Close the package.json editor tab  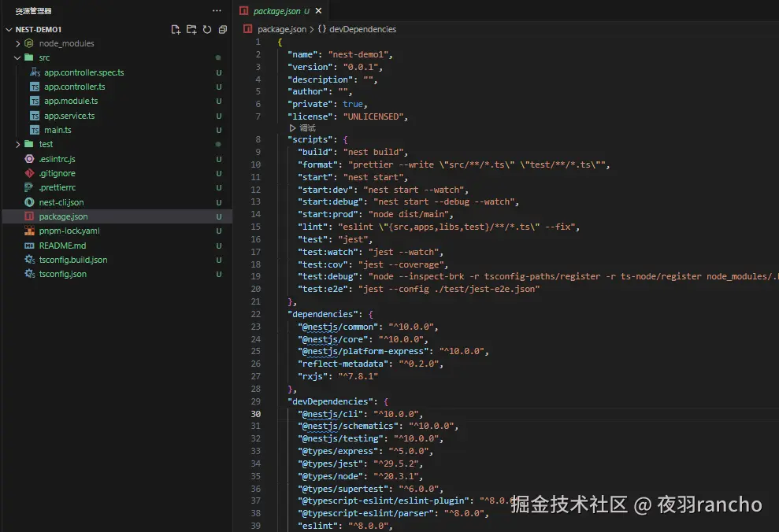pos(318,10)
